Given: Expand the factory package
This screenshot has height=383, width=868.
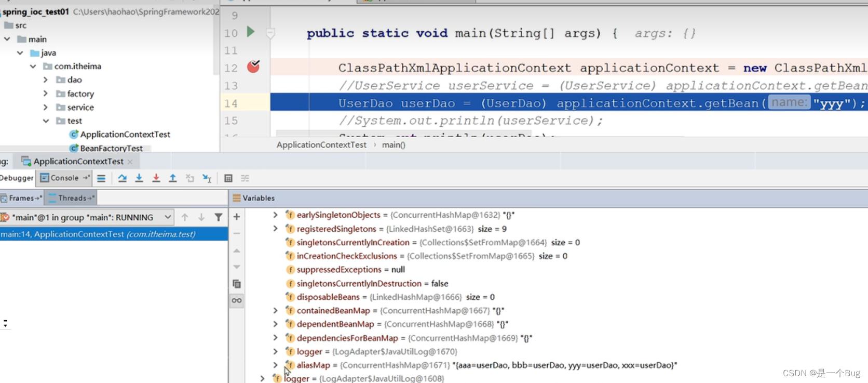Looking at the screenshot, I should (x=46, y=94).
